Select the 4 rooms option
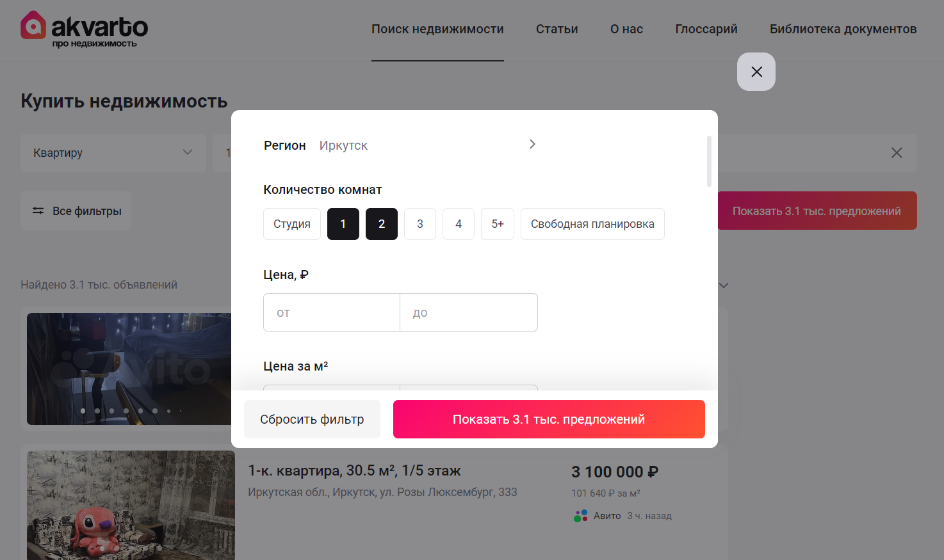The width and height of the screenshot is (944, 560). tap(459, 224)
